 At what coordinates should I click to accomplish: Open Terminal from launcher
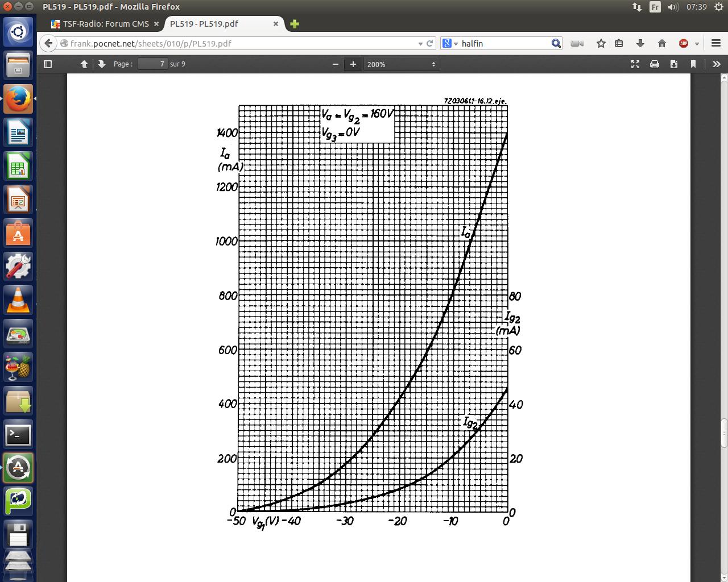[18, 435]
